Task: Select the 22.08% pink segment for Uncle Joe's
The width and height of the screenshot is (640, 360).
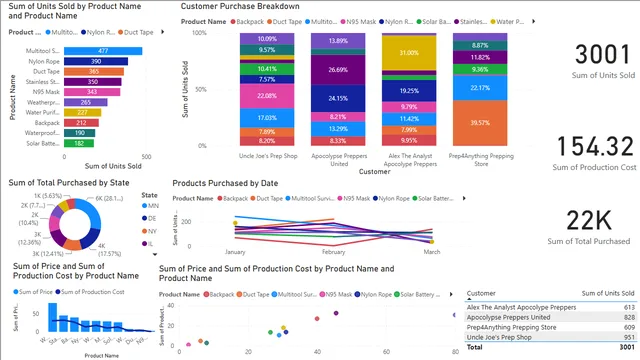Action: [267, 96]
